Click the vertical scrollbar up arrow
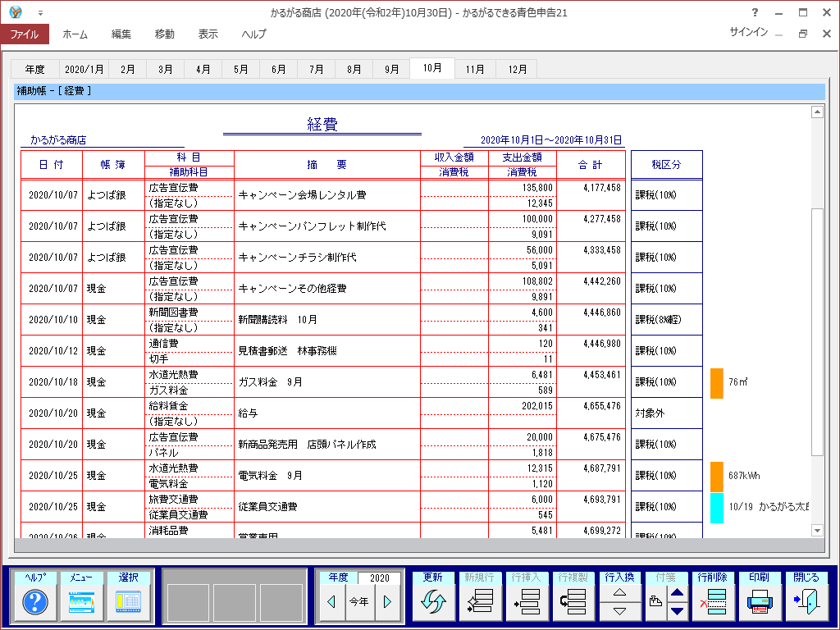Screen dimensions: 840x630 coord(817,112)
